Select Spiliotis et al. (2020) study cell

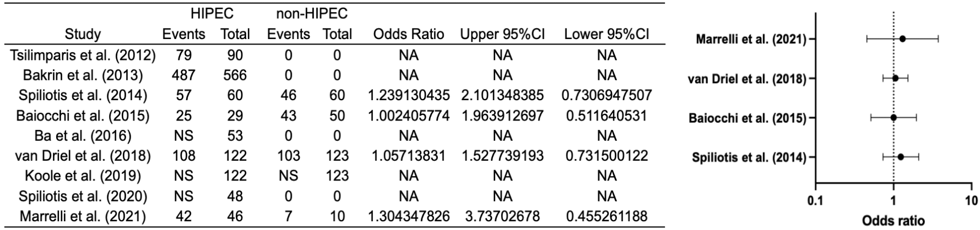[x=83, y=196]
